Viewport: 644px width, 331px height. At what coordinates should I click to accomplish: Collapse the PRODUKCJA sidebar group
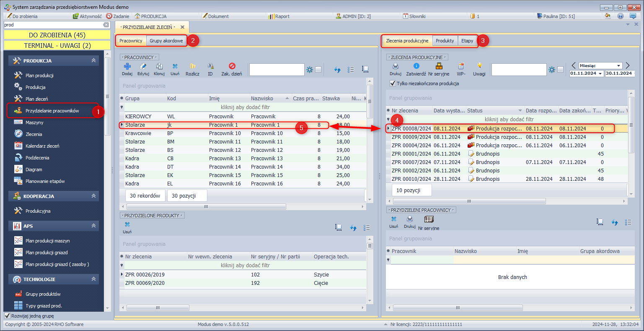tap(93, 61)
